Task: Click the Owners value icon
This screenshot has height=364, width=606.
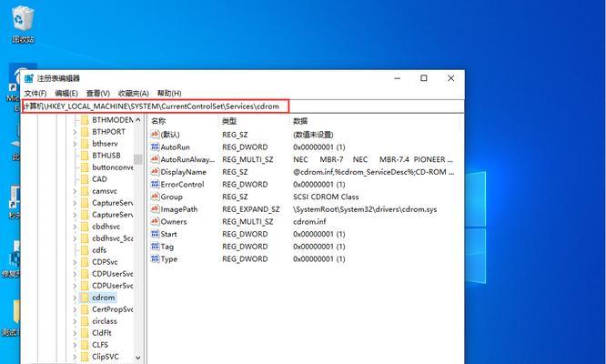Action: coord(155,222)
